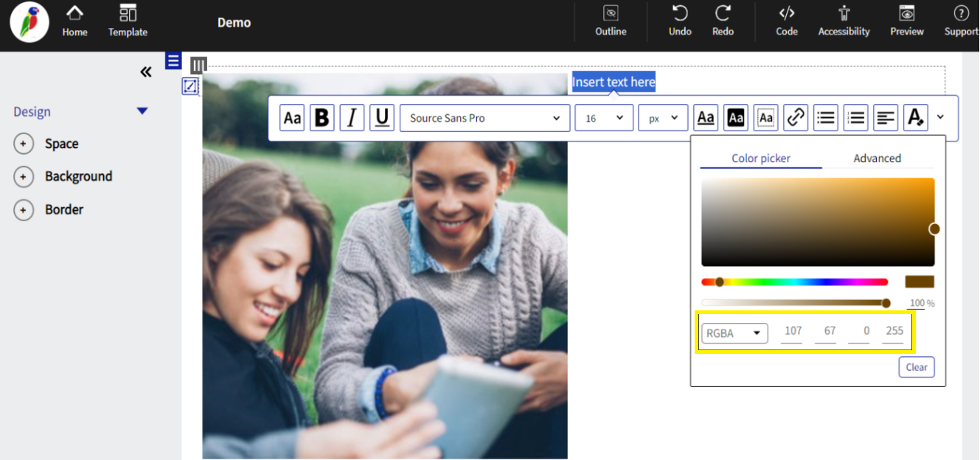Screen dimensions: 980x460
Task: Click the Clear color button
Action: [x=917, y=367]
